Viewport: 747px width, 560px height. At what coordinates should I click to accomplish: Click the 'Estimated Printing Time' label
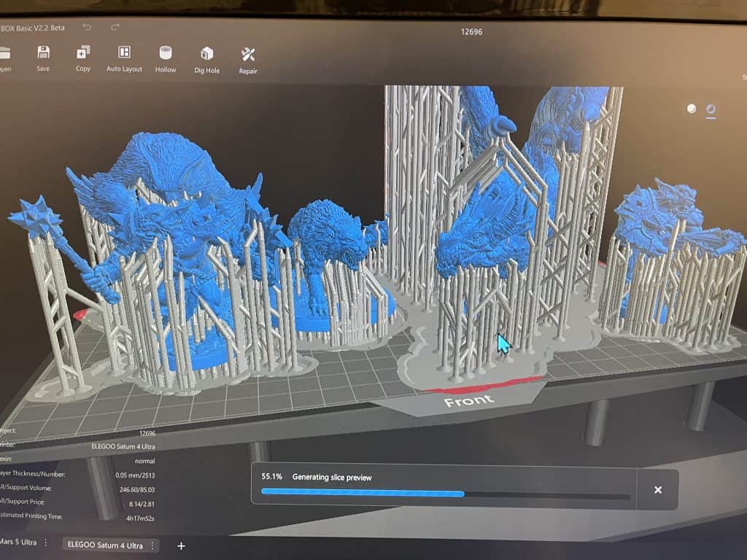pyautogui.click(x=31, y=516)
